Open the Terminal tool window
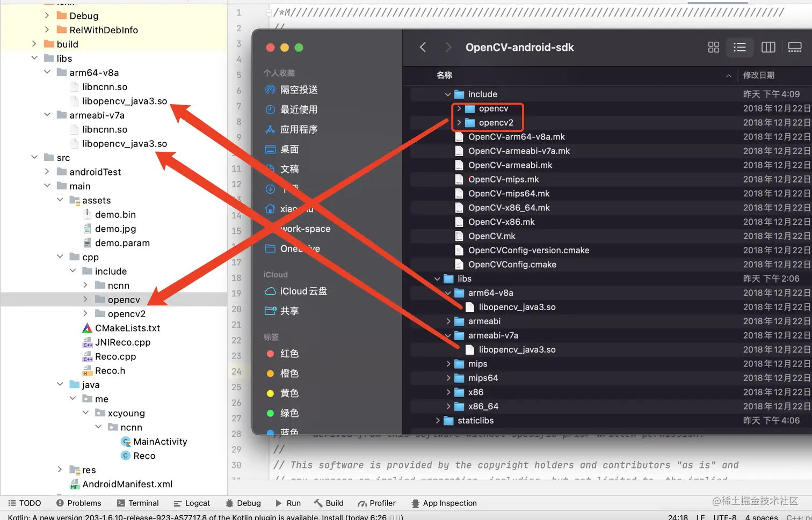 [137, 503]
